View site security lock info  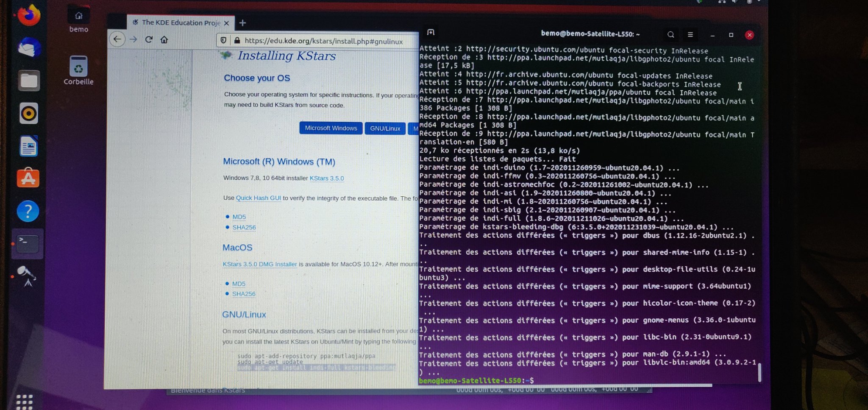237,41
